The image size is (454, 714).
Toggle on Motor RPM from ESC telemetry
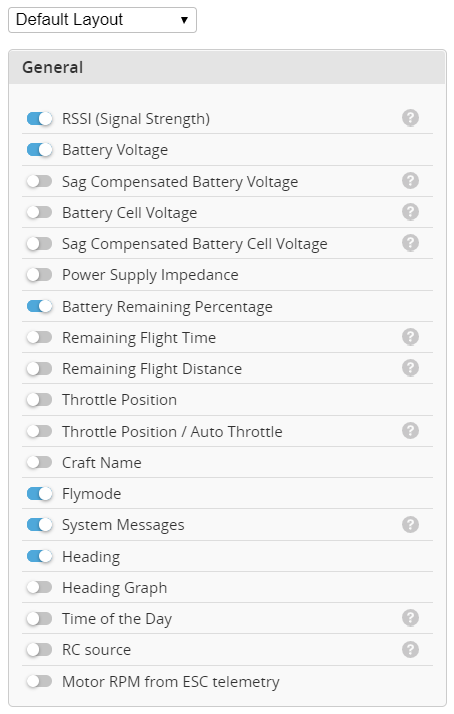pyautogui.click(x=39, y=681)
